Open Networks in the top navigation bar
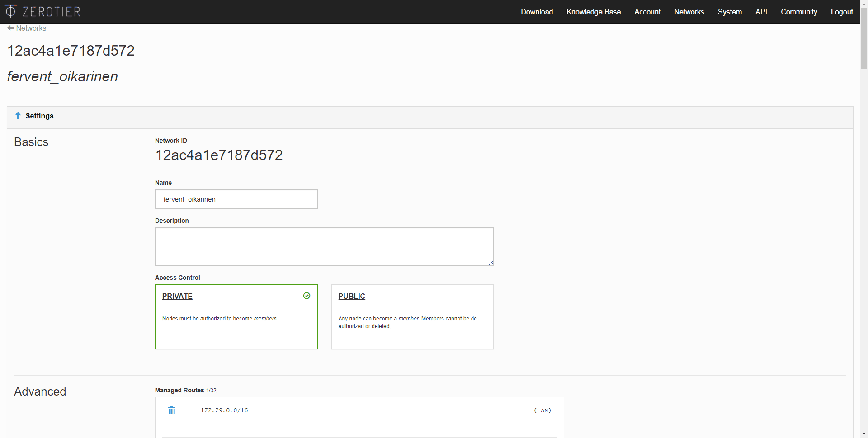The width and height of the screenshot is (868, 438). [x=689, y=12]
